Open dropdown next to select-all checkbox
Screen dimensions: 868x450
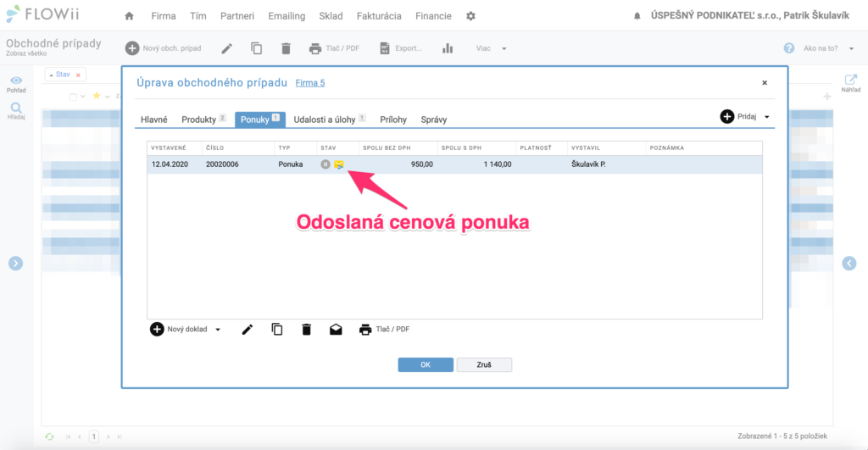coord(82,97)
